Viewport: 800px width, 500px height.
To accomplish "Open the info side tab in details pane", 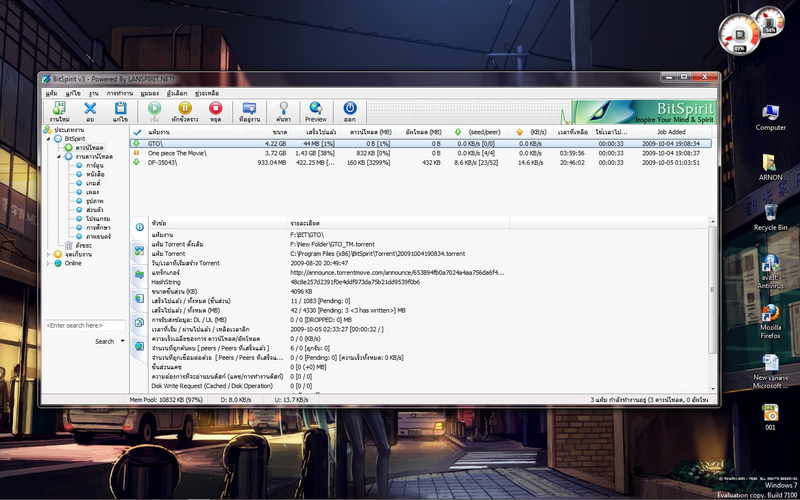I will 139,227.
